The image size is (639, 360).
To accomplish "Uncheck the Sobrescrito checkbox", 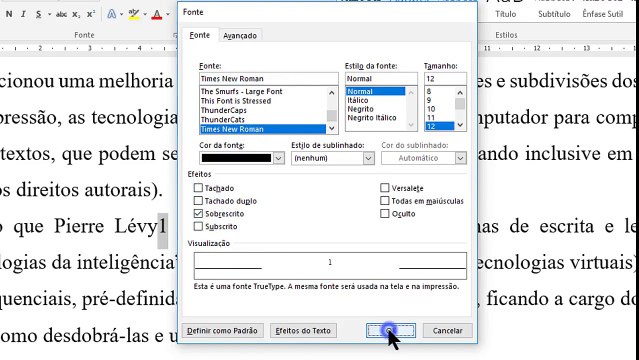I will pos(198,213).
